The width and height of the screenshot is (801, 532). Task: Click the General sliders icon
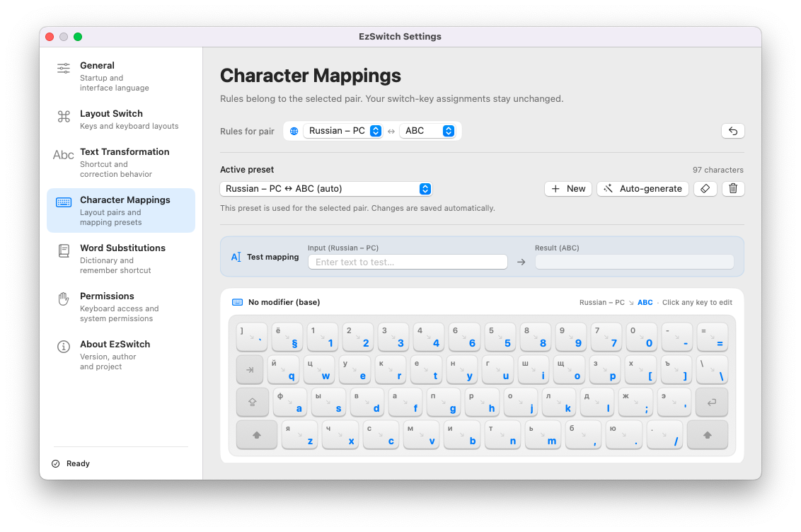[64, 68]
